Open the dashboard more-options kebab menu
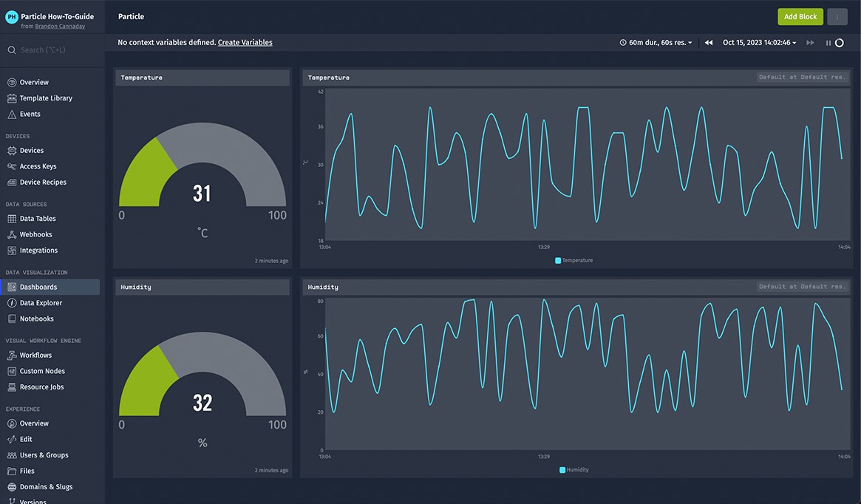861x504 pixels. coord(837,17)
